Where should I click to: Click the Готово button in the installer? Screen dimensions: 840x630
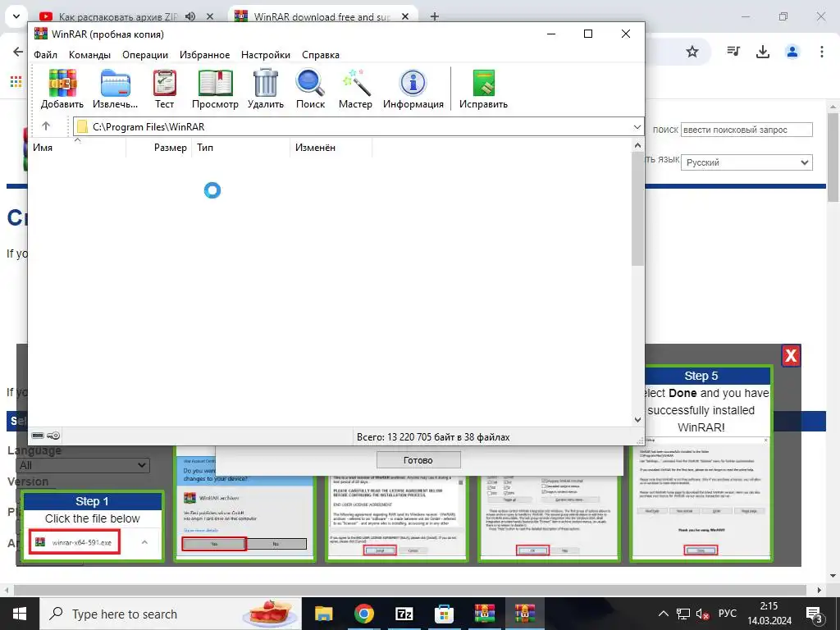pyautogui.click(x=418, y=460)
